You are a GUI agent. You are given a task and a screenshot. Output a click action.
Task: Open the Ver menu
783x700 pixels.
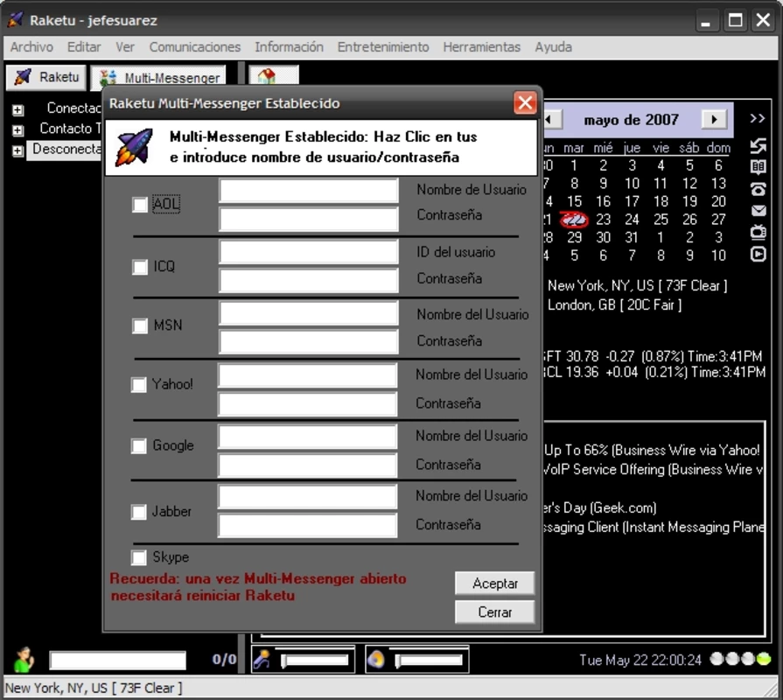point(125,47)
